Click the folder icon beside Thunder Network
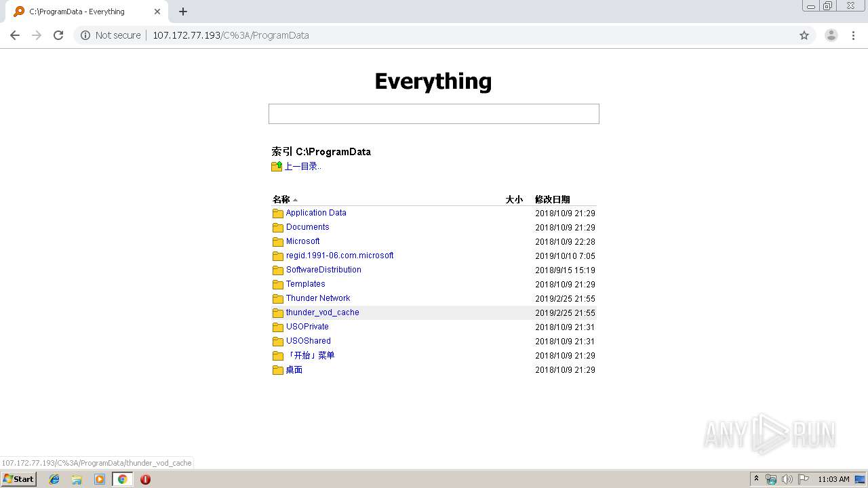Image resolution: width=868 pixels, height=488 pixels. (x=278, y=299)
